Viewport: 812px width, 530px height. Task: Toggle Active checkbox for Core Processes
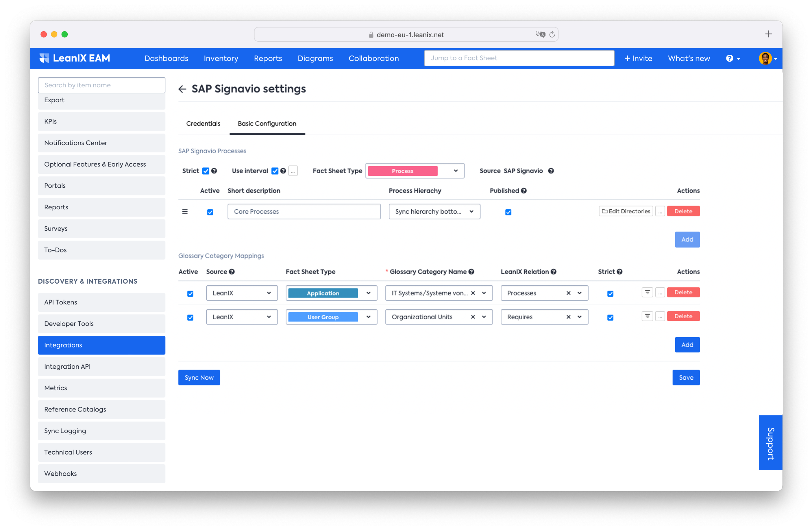click(x=210, y=212)
